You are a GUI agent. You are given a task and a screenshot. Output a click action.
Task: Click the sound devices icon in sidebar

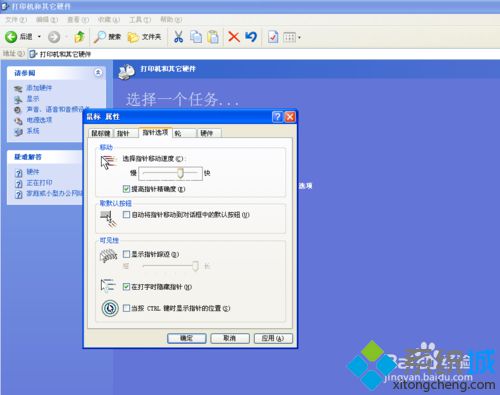pyautogui.click(x=18, y=110)
